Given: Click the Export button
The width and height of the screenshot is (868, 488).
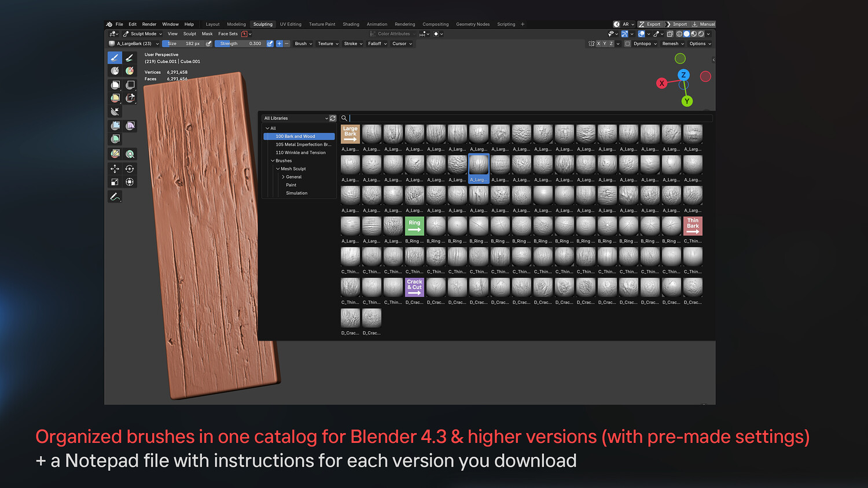Looking at the screenshot, I should tap(650, 24).
